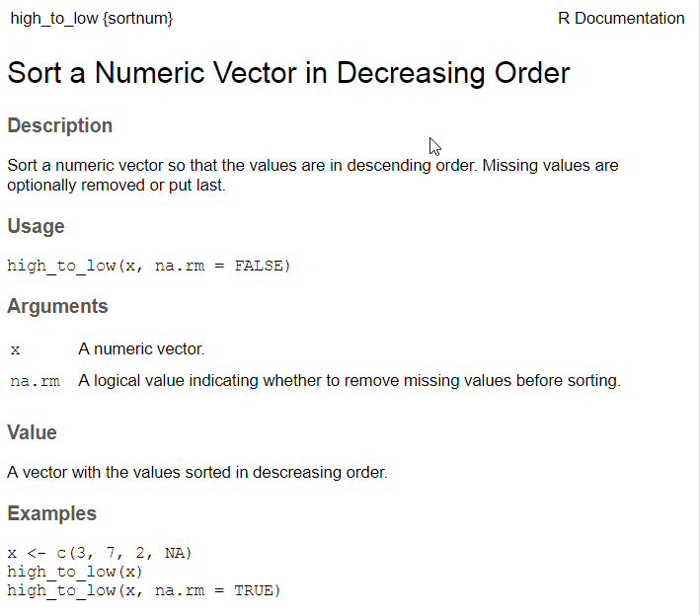Click the "x" argument name
The height and width of the screenshot is (615, 700).
[x=15, y=349]
